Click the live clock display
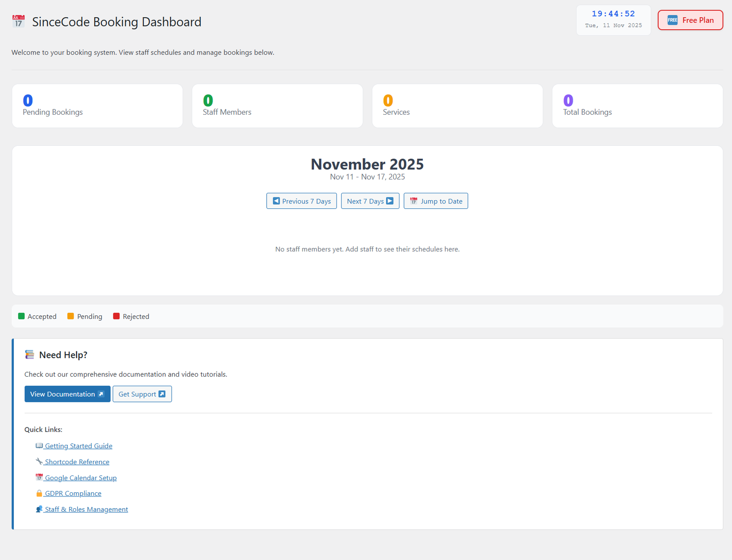The width and height of the screenshot is (732, 560). 614,14
